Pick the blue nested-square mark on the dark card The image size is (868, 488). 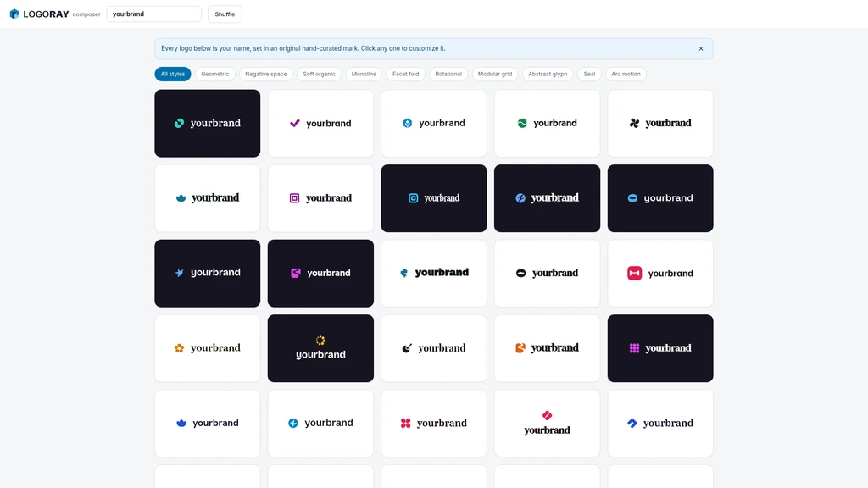tap(414, 198)
